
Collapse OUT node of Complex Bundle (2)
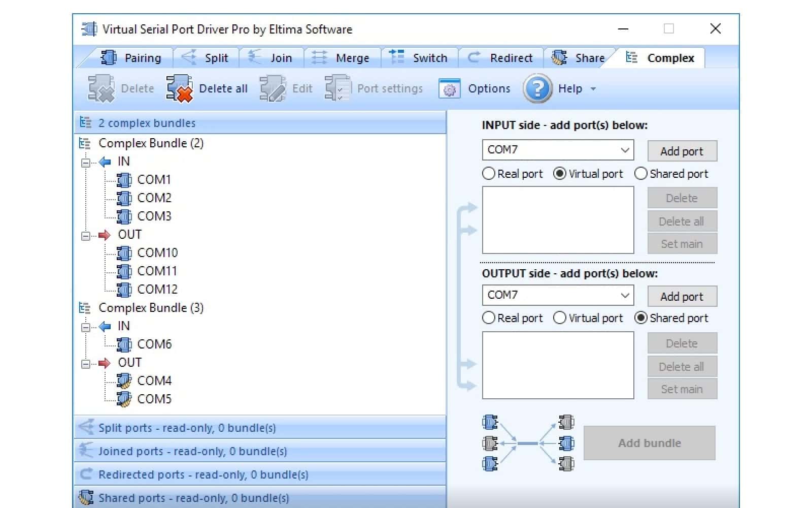coord(86,236)
